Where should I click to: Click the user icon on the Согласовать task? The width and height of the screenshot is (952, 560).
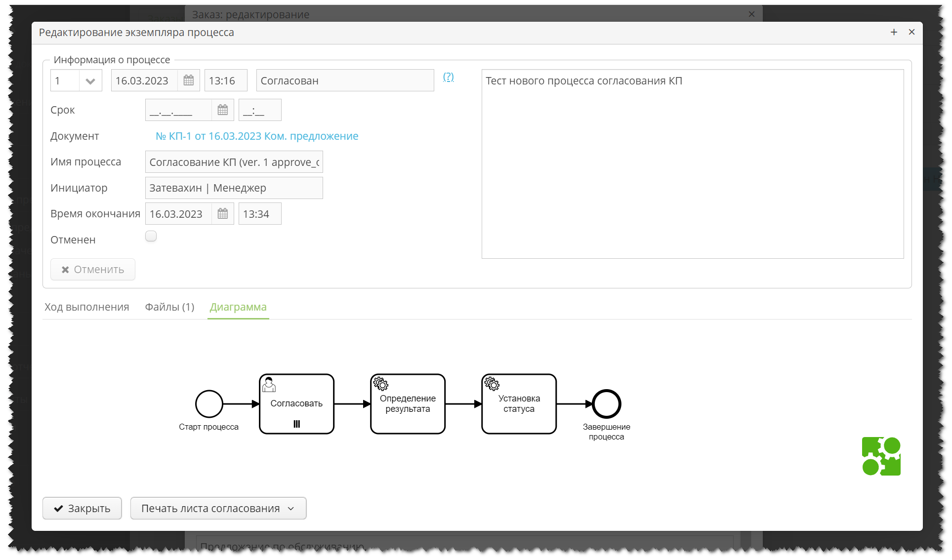click(x=269, y=385)
